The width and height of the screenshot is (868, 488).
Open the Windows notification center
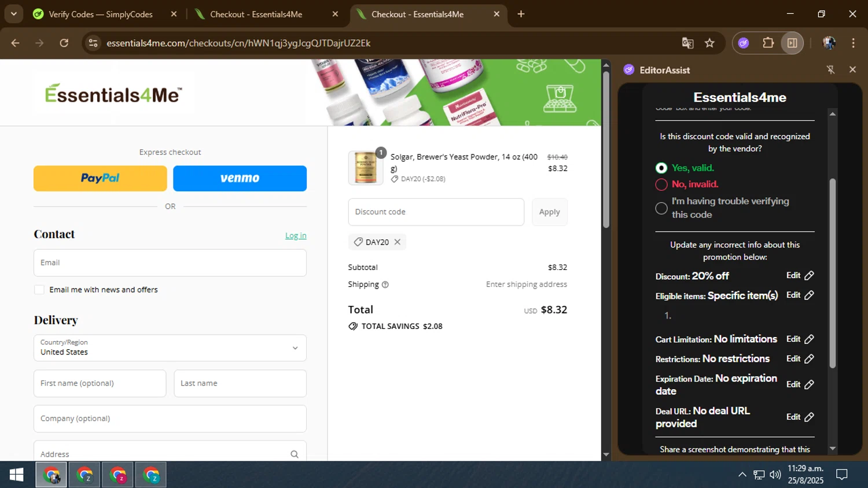point(842,475)
